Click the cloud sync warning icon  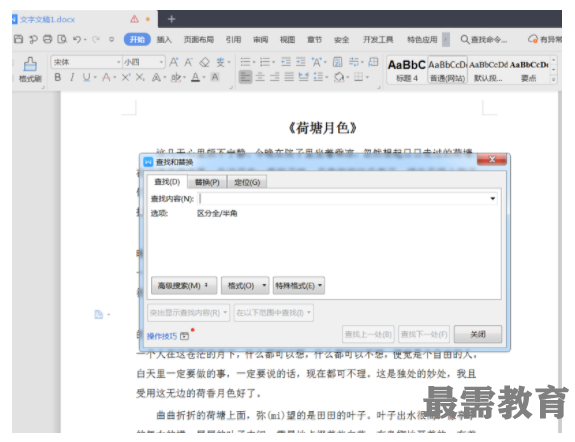pyautogui.click(x=532, y=39)
